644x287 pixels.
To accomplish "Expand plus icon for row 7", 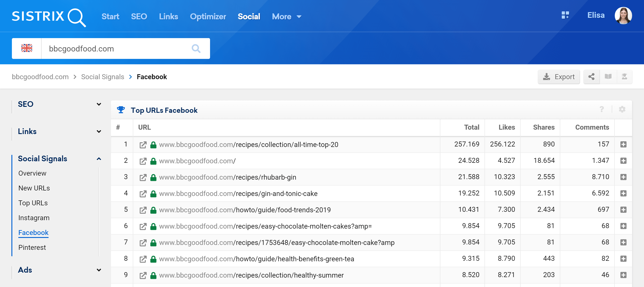I will coord(623,242).
